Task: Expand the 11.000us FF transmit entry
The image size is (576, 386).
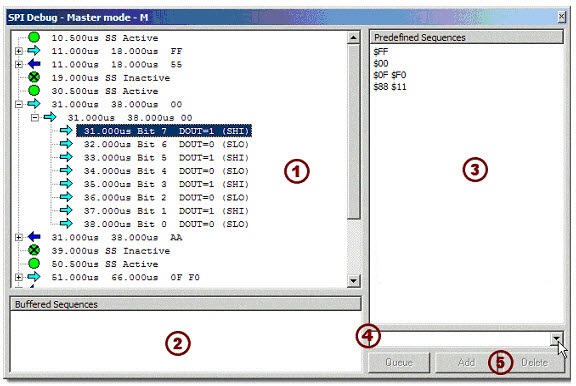Action: (19, 51)
